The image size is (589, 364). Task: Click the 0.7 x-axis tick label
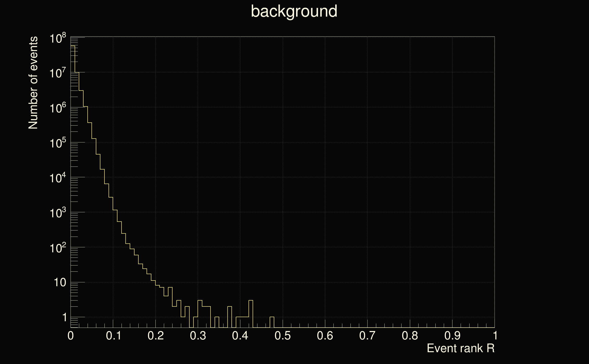point(367,336)
